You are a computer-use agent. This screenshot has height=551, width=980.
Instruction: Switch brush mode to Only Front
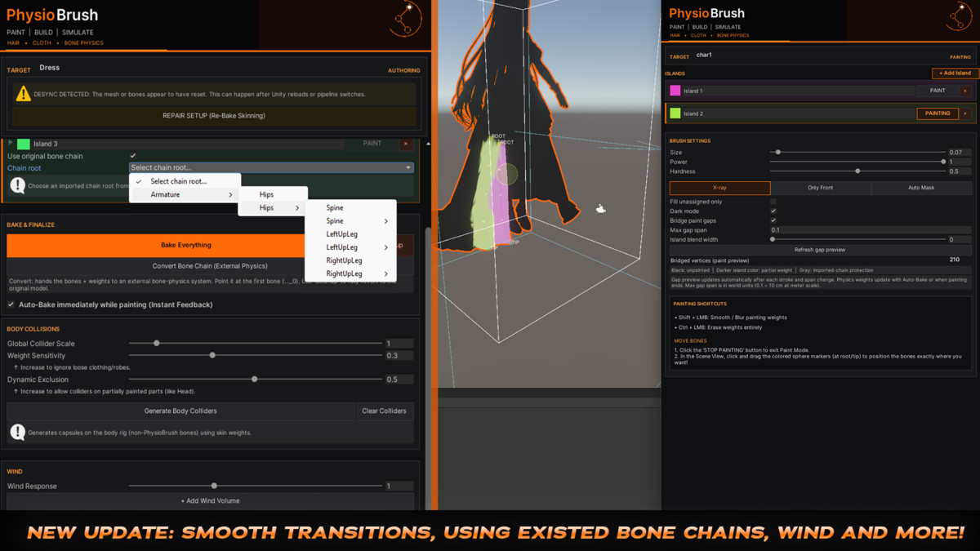coord(821,188)
